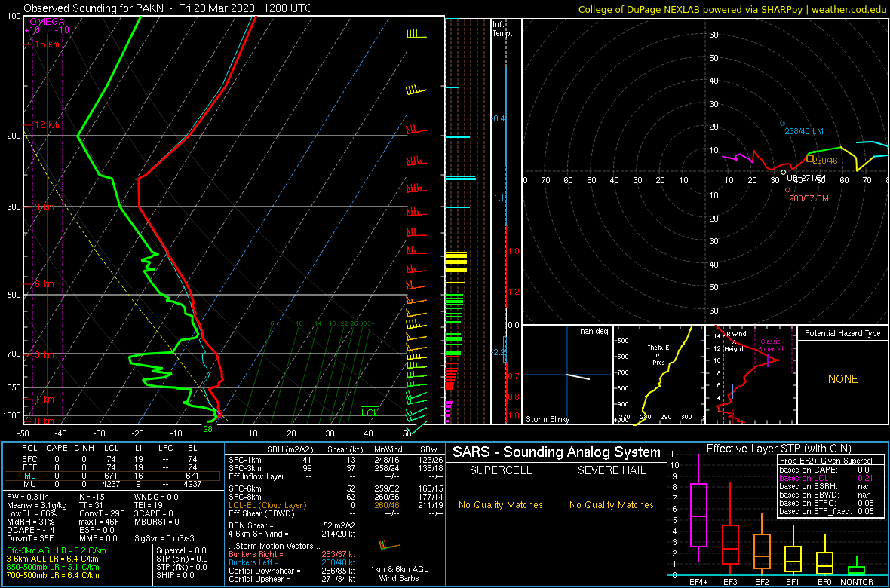890x588 pixels.
Task: Click the 238/40 LM hodograph marker label
Action: (x=804, y=132)
